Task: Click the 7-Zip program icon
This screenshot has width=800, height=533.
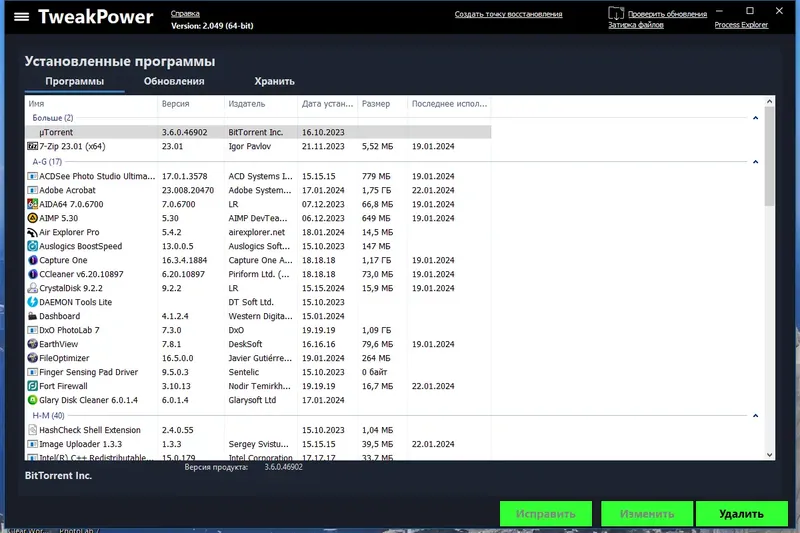Action: pyautogui.click(x=32, y=146)
